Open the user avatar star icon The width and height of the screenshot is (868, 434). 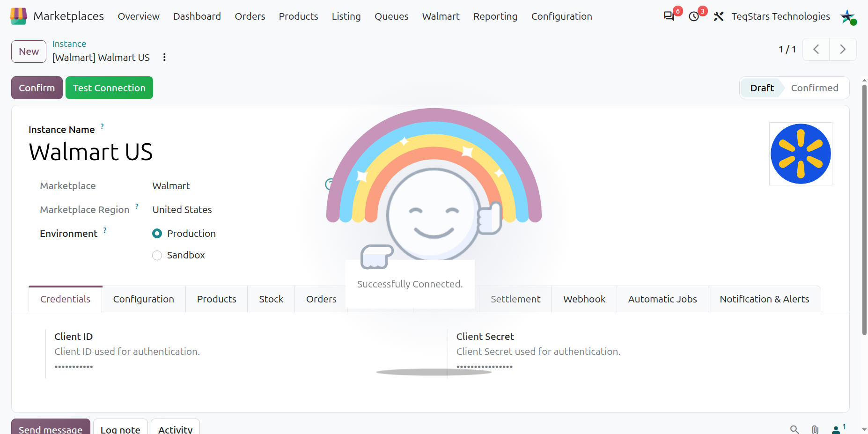[847, 16]
